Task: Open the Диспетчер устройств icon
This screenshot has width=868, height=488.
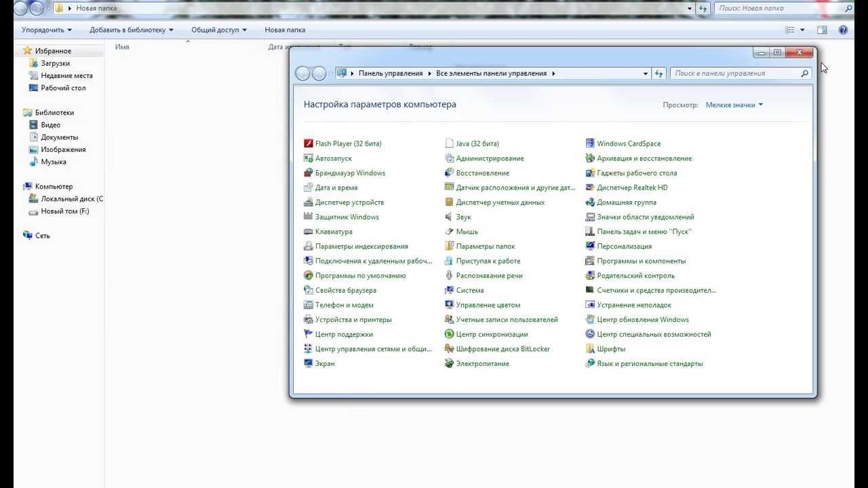Action: [309, 203]
